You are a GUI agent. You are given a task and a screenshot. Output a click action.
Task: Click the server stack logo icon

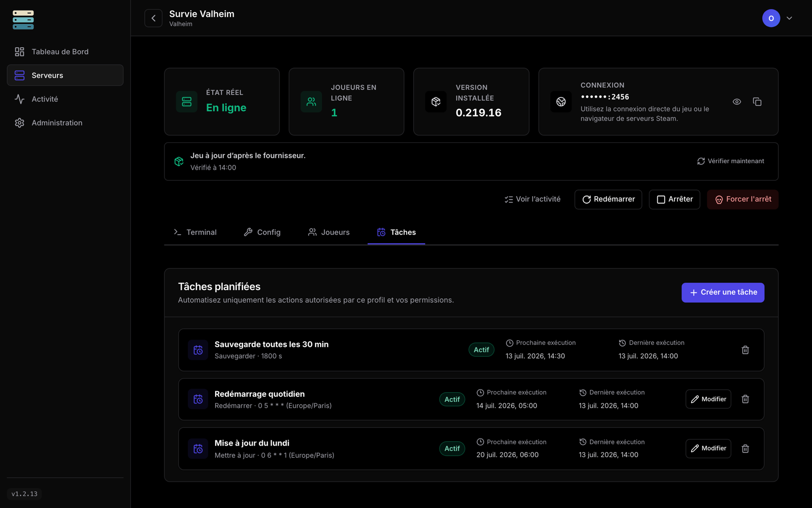pyautogui.click(x=23, y=20)
